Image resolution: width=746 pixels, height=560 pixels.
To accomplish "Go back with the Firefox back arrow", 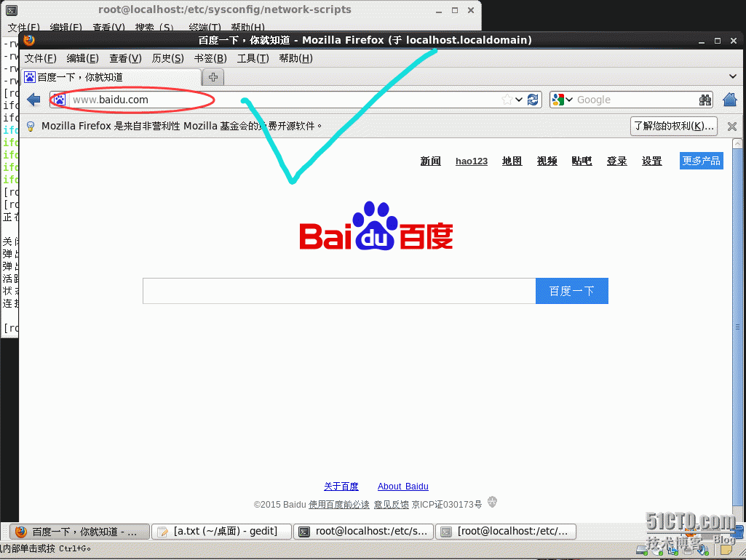I will 33,100.
